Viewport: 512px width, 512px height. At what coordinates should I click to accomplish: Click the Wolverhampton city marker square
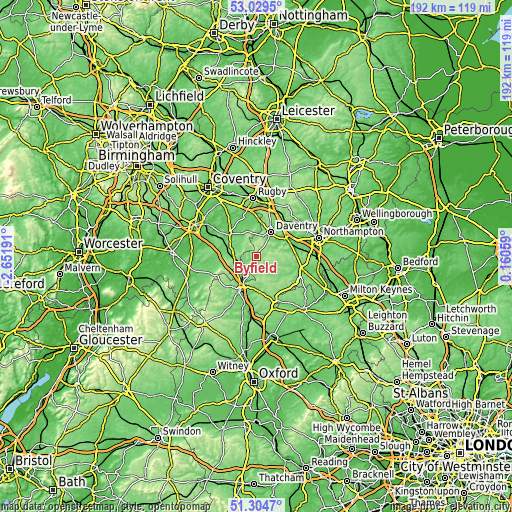96,134
